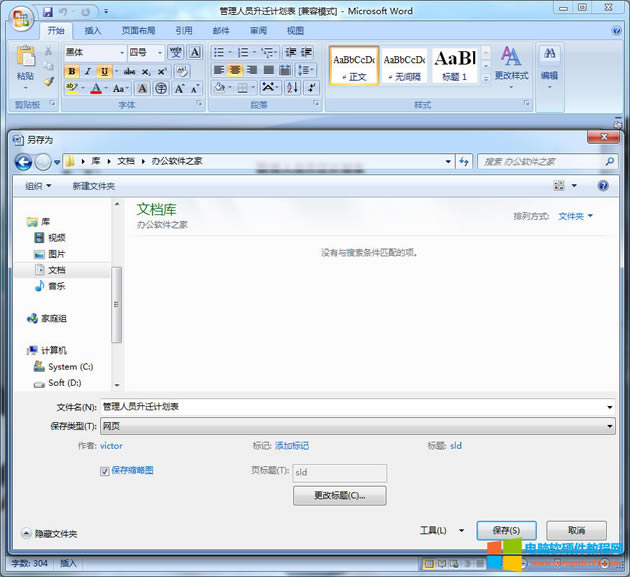The width and height of the screenshot is (630, 577).
Task: Switch to the 插入 ribbon tab
Action: tap(93, 31)
